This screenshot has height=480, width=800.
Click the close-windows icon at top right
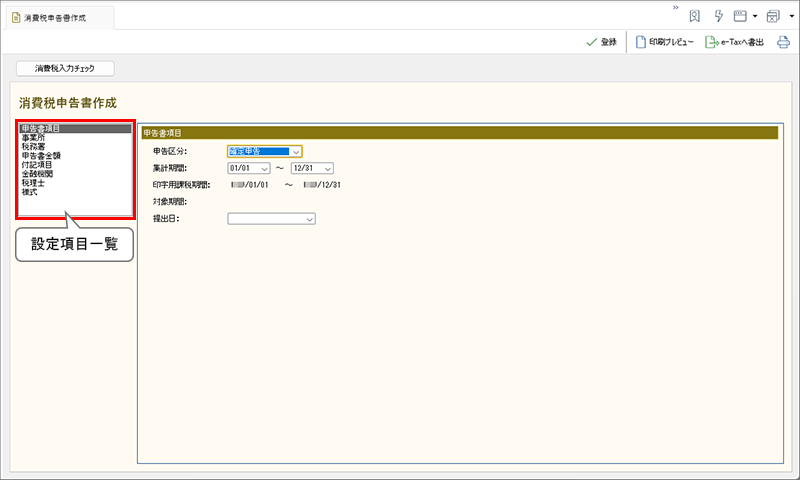tap(773, 16)
